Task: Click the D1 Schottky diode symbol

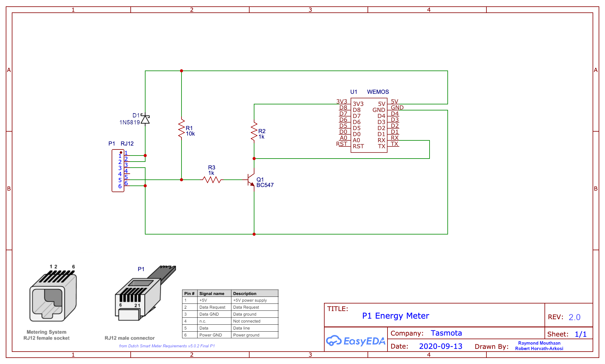Action: [145, 119]
